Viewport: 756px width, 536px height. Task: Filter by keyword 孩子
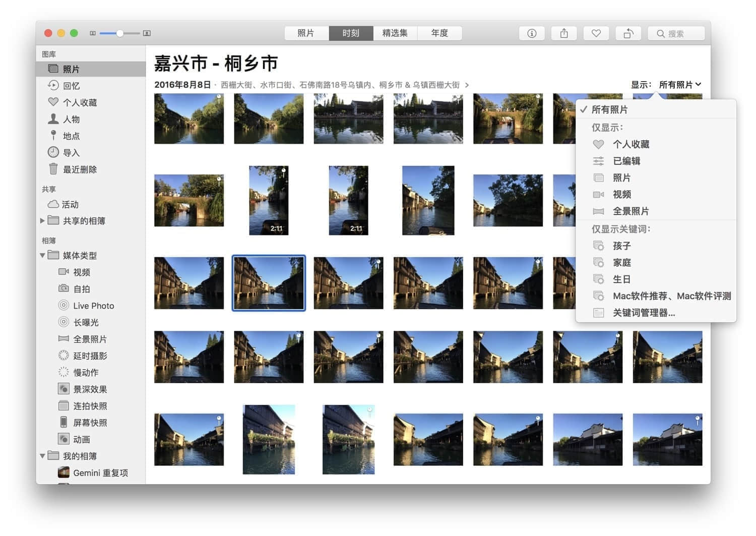[x=656, y=246]
